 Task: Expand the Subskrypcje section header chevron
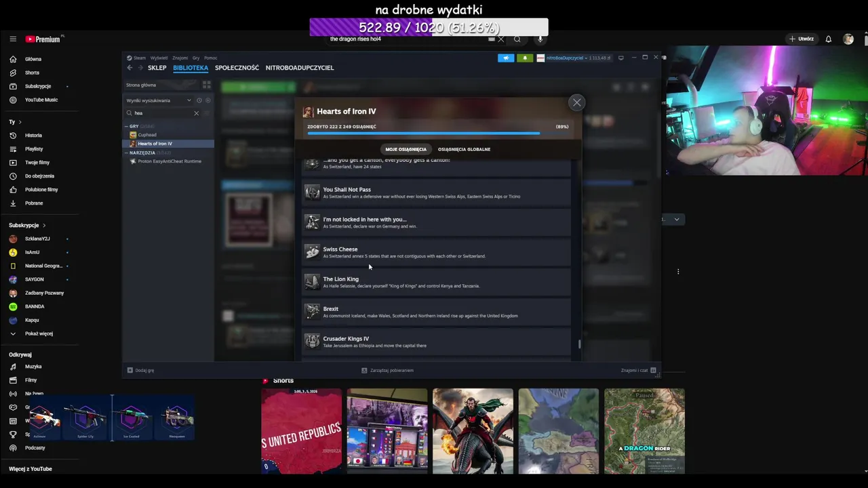[44, 225]
